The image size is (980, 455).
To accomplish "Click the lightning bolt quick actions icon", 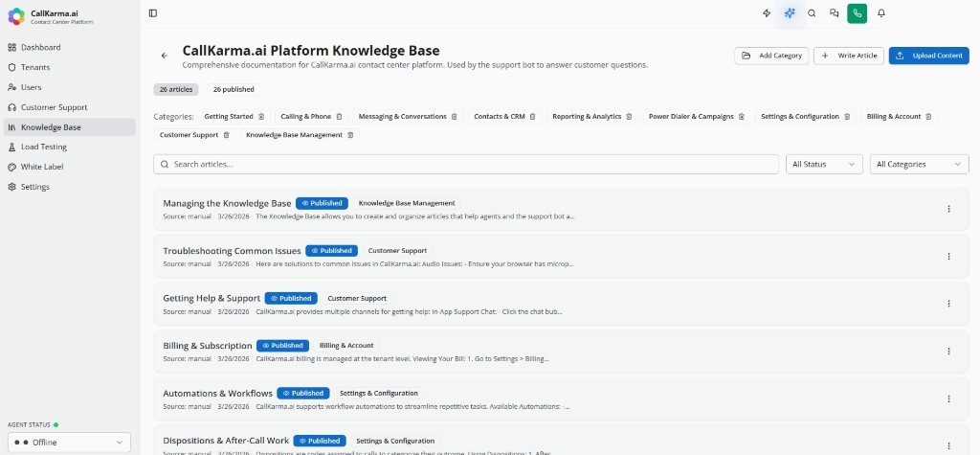I will point(767,13).
